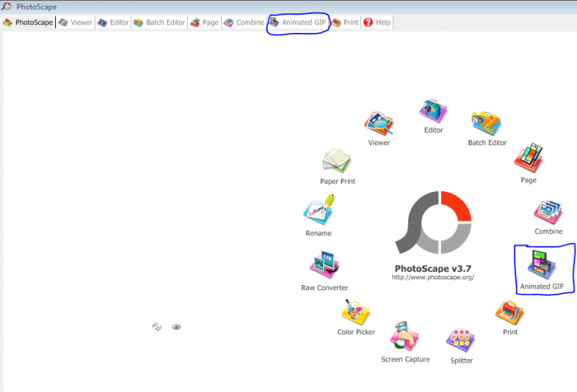Open the Rename icon
This screenshot has height=392, width=577.
319,209
